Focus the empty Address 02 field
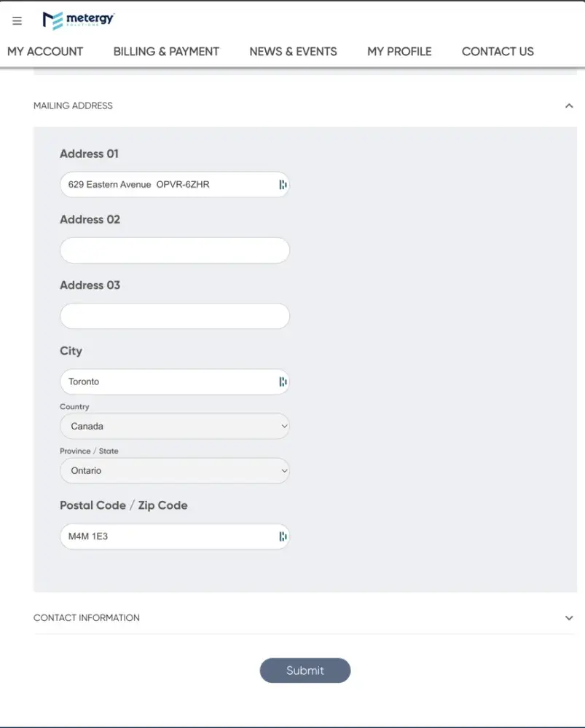This screenshot has height=728, width=585. click(x=174, y=250)
